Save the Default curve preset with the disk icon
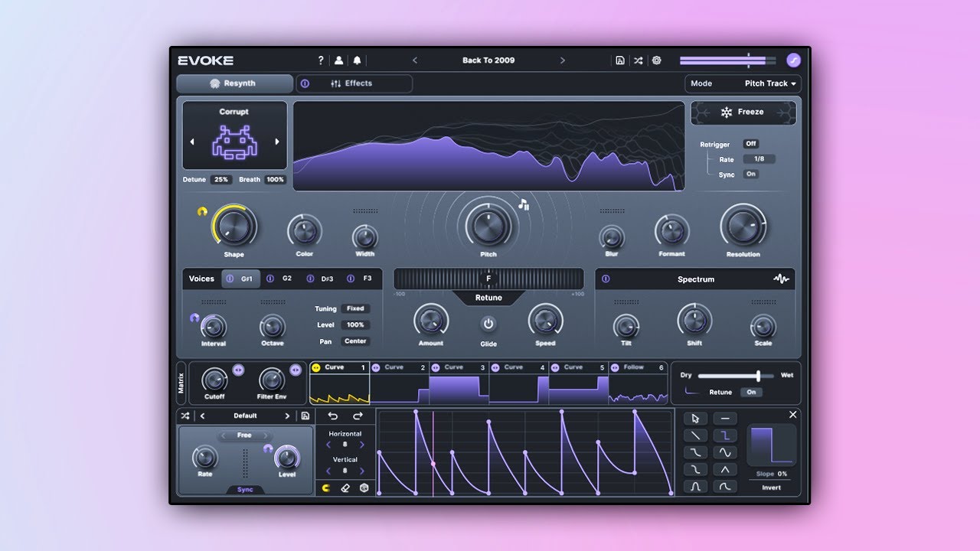This screenshot has width=980, height=551. (x=305, y=416)
